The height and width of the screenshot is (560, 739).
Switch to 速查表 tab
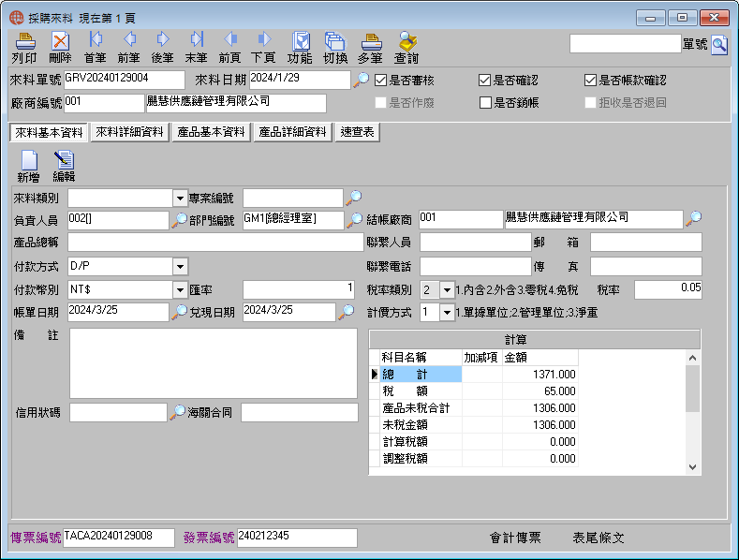[x=357, y=132]
